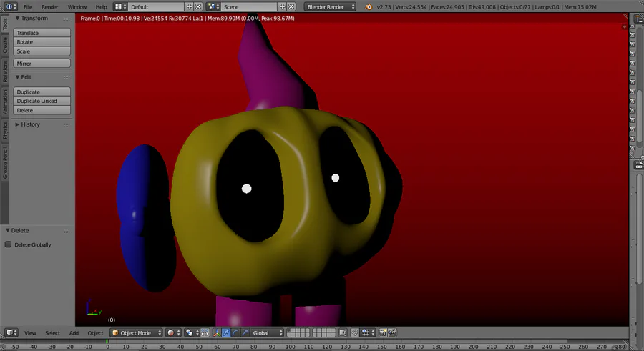Open the Object Mode dropdown

[137, 333]
